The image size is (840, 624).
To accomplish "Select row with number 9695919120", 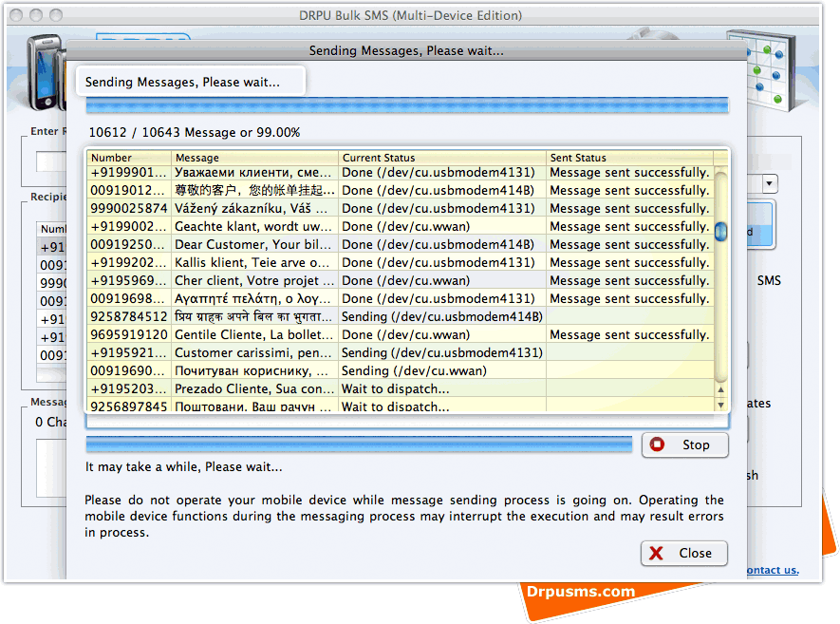I will [x=401, y=334].
